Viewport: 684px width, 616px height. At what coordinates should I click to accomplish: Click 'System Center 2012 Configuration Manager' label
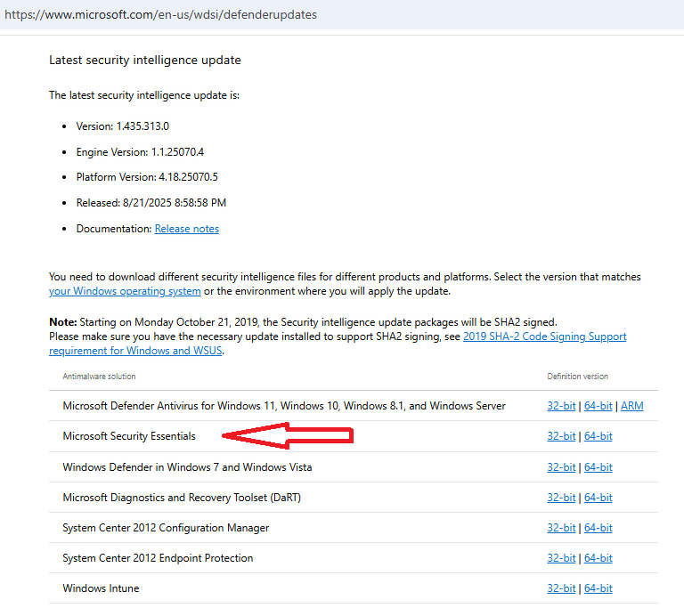166,528
